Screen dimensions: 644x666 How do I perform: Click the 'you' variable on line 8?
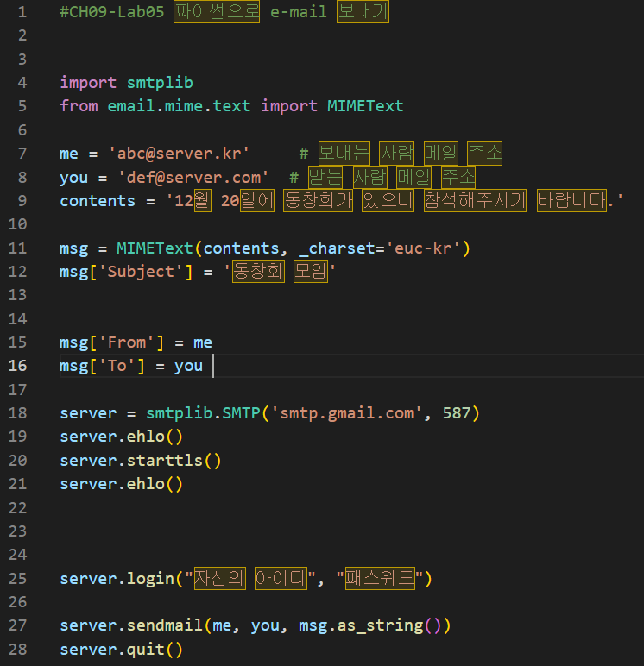tap(73, 179)
